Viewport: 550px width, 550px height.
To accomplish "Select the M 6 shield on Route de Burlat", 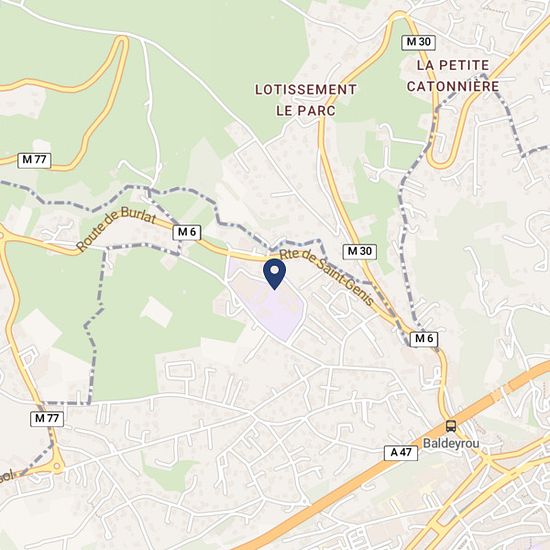I will coord(187,233).
